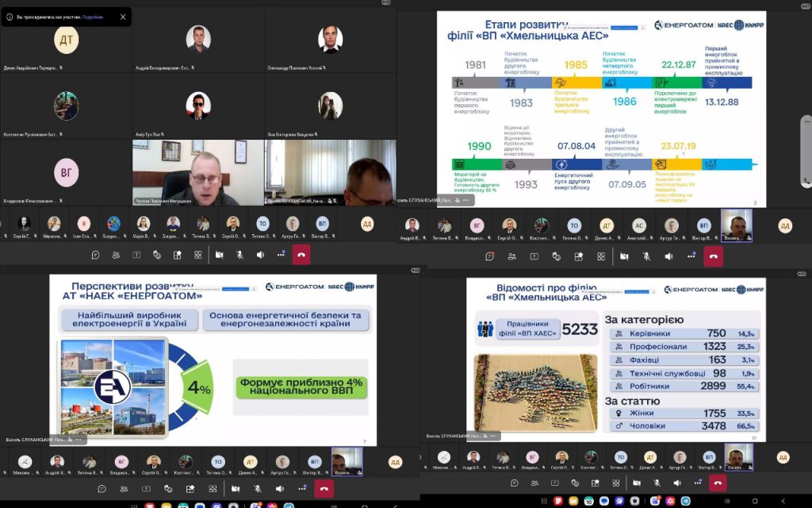Share content in the 'Етапи розвитку' meeting
The width and height of the screenshot is (812, 508).
tap(534, 256)
